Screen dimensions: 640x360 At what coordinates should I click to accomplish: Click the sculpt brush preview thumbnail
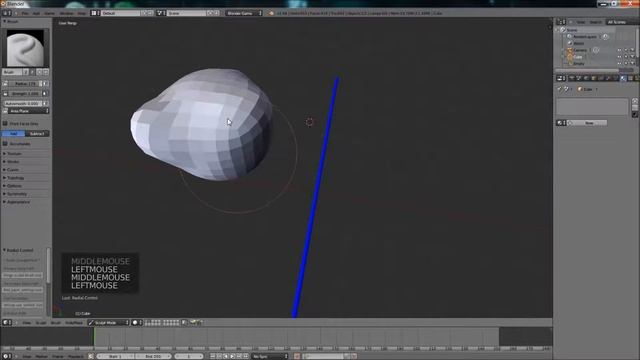[x=25, y=48]
